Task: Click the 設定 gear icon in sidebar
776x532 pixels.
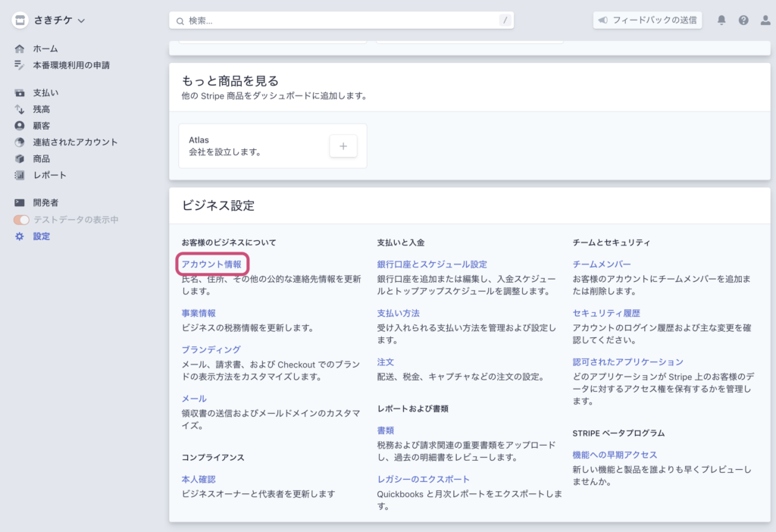Action: click(x=20, y=236)
